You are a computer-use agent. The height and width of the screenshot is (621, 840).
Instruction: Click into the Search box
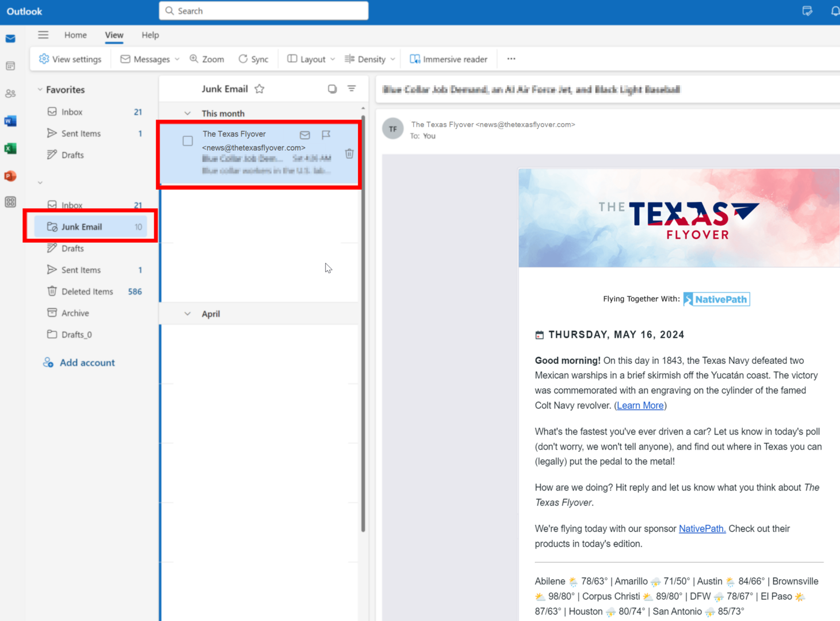tap(264, 11)
